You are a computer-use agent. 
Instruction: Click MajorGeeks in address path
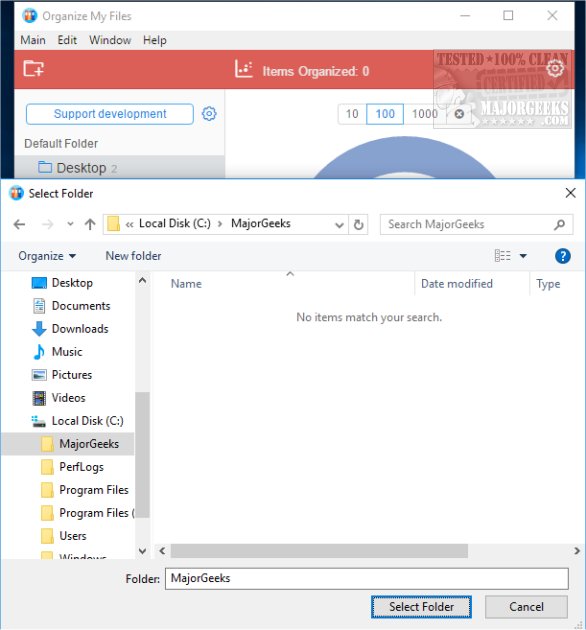point(260,223)
